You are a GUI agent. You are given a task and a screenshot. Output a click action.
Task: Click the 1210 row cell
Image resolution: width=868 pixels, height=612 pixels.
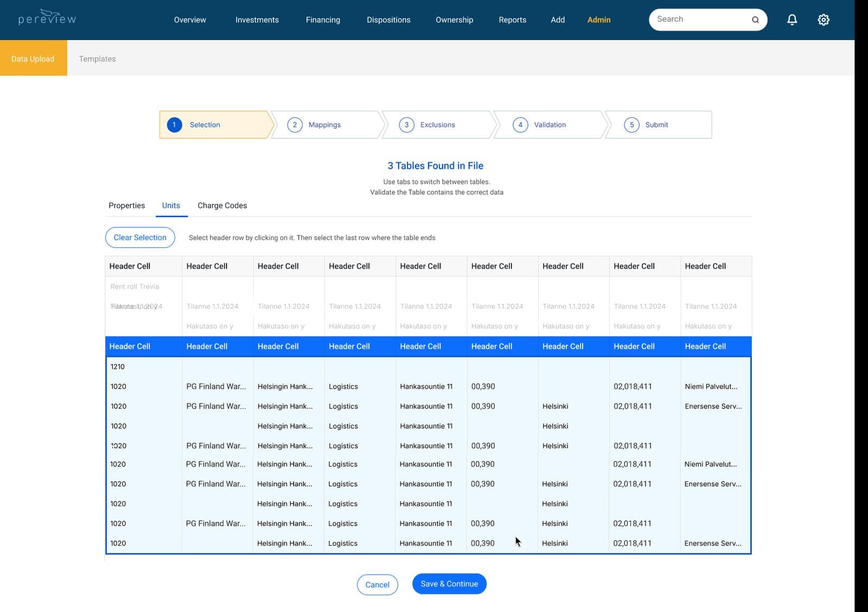click(x=144, y=367)
